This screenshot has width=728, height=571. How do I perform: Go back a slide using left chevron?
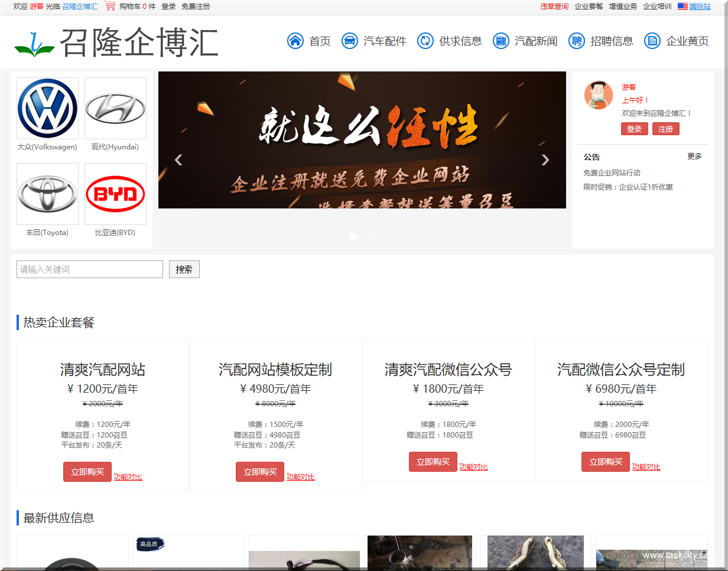coord(178,159)
